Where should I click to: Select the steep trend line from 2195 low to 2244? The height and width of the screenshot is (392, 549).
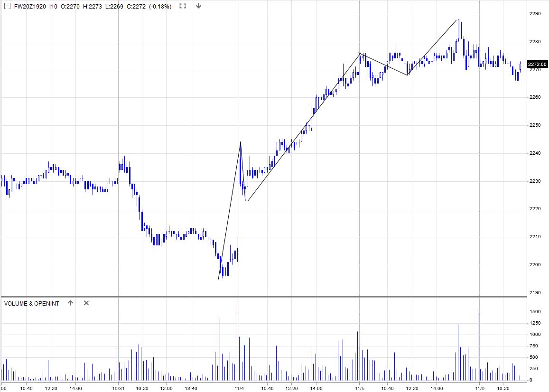pyautogui.click(x=229, y=210)
